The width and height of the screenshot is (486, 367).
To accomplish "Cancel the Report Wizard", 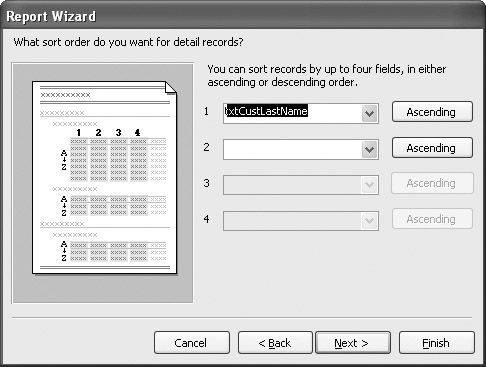I will (x=192, y=343).
